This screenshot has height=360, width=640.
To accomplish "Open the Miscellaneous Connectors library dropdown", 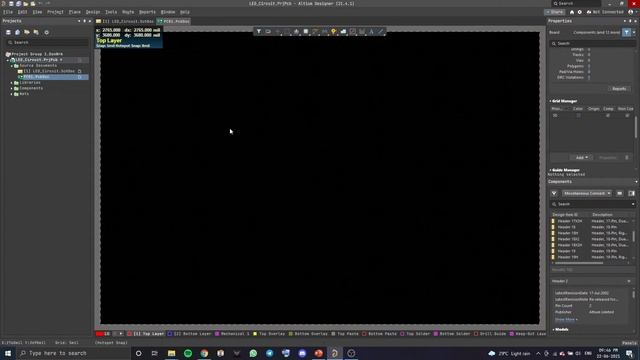I will point(587,193).
